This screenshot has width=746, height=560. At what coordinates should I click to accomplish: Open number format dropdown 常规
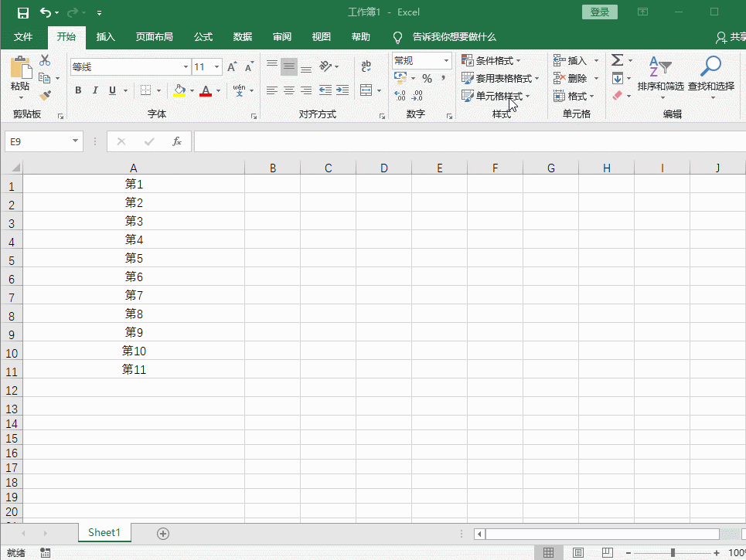446,61
